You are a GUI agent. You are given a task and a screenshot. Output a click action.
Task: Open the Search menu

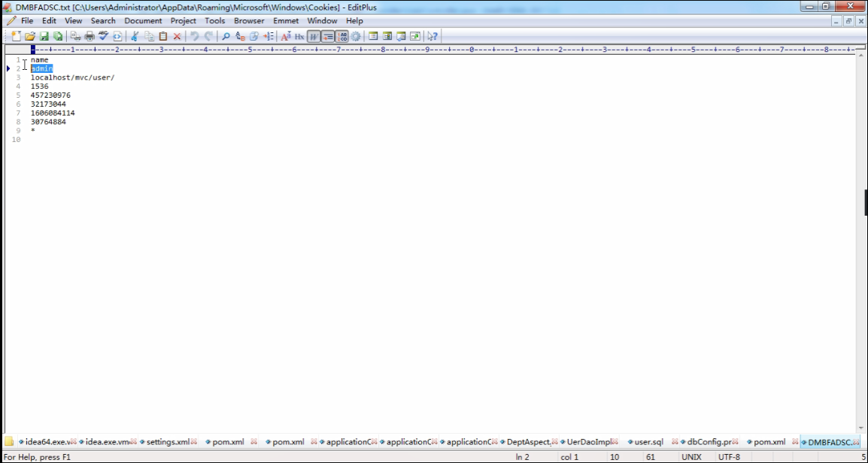pyautogui.click(x=103, y=21)
